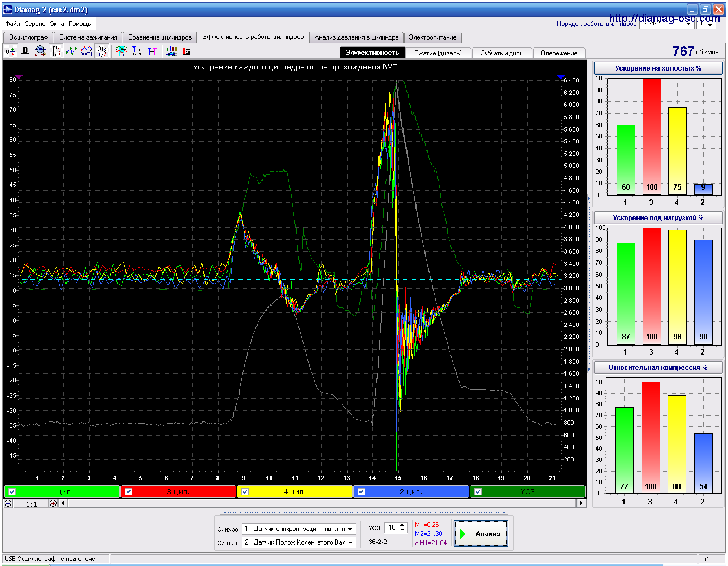Select the Сжатие (дизель) sub-tab
This screenshot has width=728, height=566.
click(438, 53)
